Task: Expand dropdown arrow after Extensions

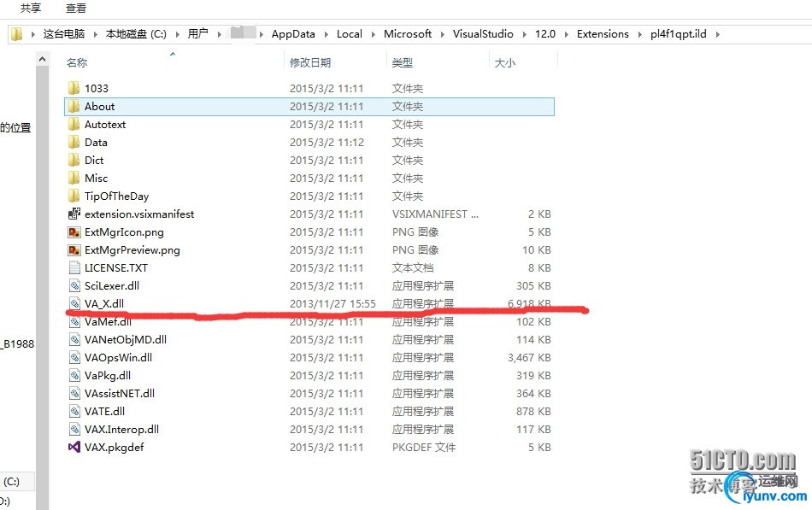Action: 640,34
